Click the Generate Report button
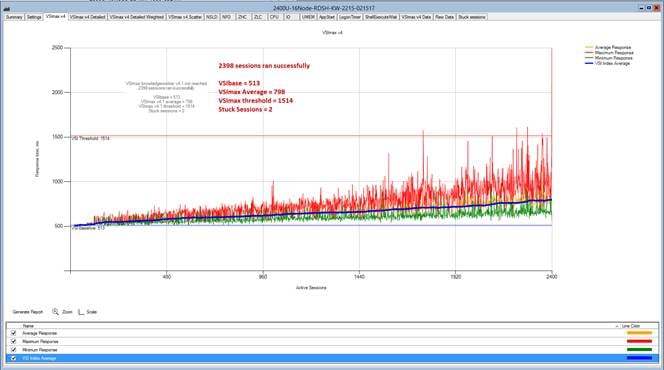This screenshot has height=370, width=664. tap(28, 312)
